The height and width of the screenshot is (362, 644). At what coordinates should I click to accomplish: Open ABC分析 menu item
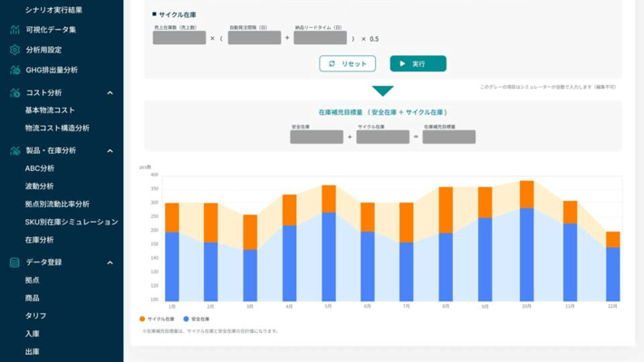coord(40,168)
